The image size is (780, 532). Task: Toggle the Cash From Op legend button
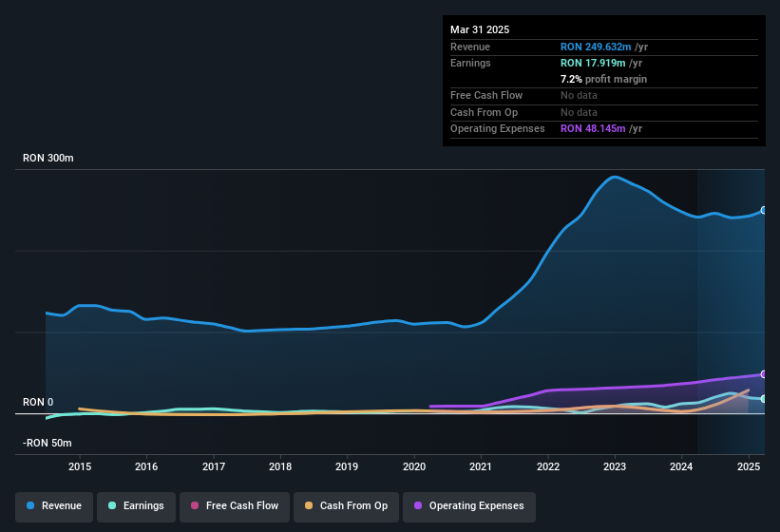tap(346, 506)
